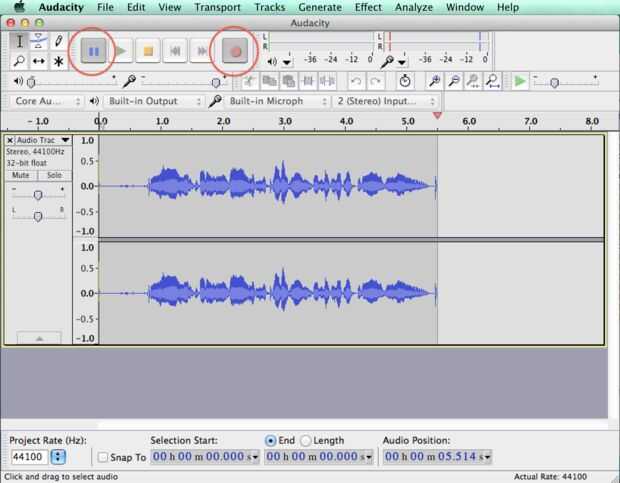Open output meter dropdown arrow
Image resolution: width=620 pixels, height=483 pixels.
287,62
